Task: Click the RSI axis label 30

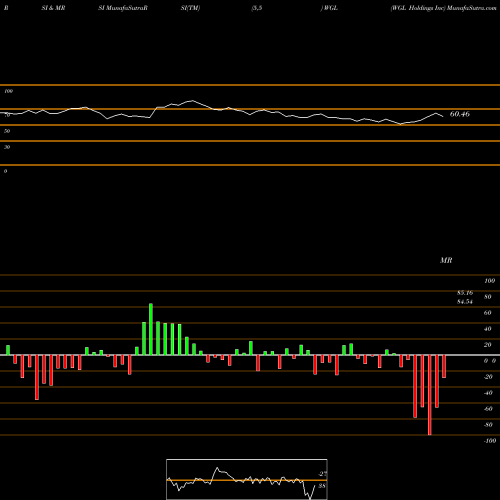Action: pyautogui.click(x=7, y=147)
